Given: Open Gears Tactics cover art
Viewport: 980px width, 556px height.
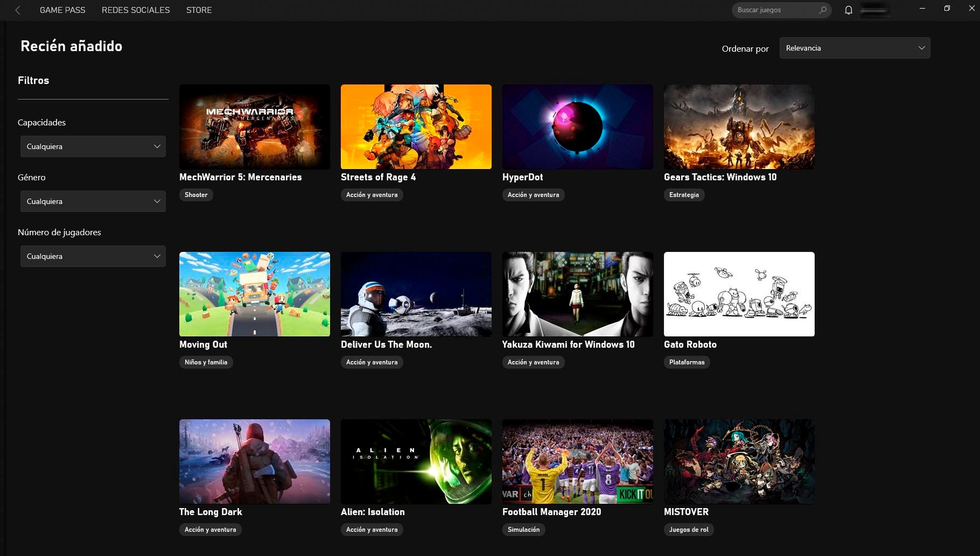Looking at the screenshot, I should click(x=739, y=126).
